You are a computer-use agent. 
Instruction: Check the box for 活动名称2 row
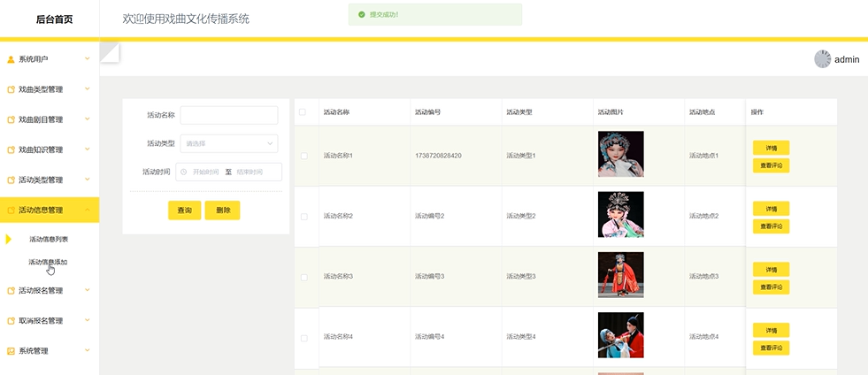click(303, 217)
